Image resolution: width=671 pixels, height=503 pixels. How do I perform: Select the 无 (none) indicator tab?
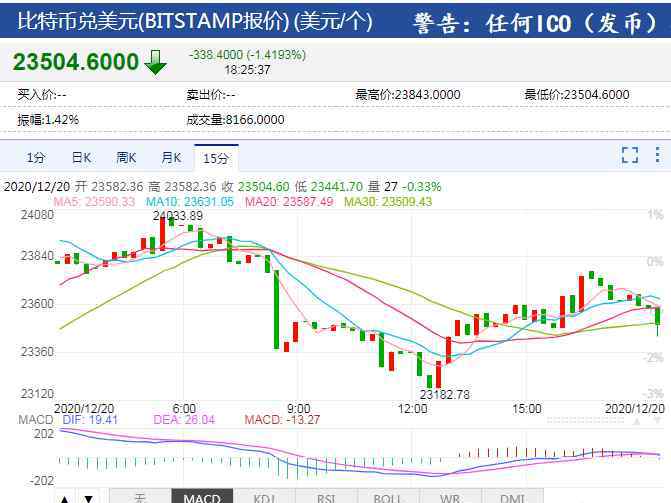pos(140,497)
